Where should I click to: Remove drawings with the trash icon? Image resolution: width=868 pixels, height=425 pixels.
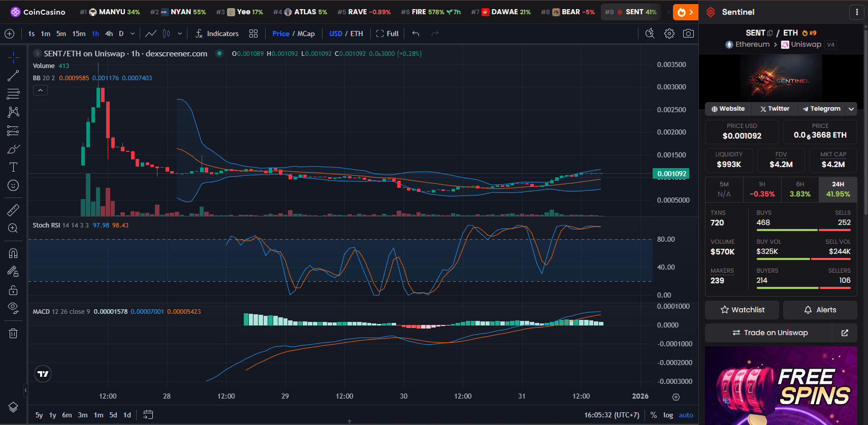click(x=13, y=333)
